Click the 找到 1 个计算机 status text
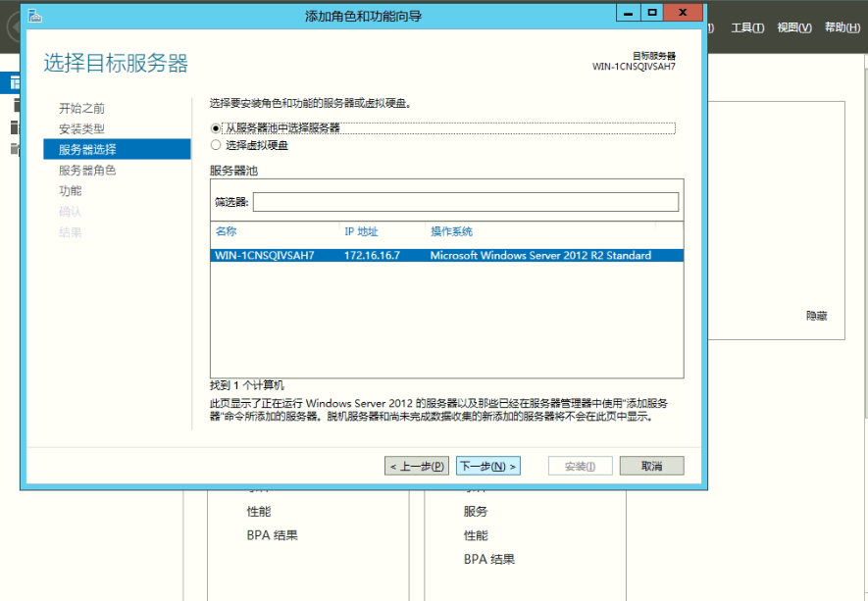Image resolution: width=868 pixels, height=601 pixels. [247, 385]
